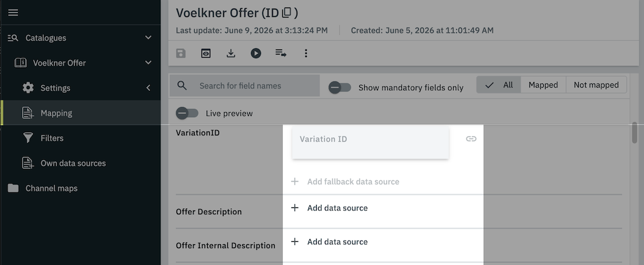Select the Mapped filter tab
644x265 pixels.
(x=543, y=85)
